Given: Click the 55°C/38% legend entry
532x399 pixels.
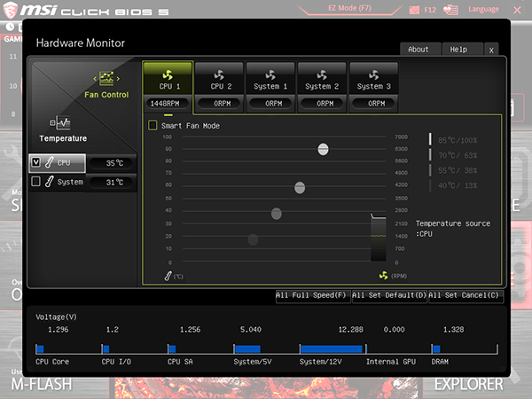Looking at the screenshot, I should coord(458,170).
